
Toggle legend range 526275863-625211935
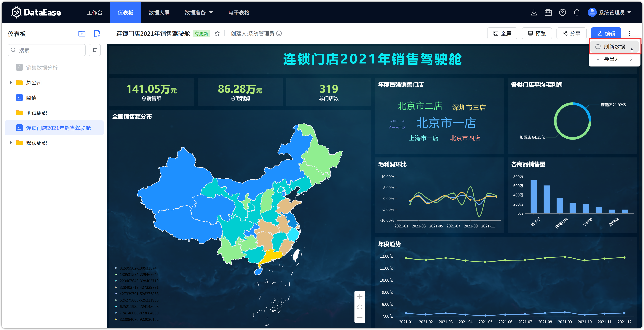click(x=137, y=300)
